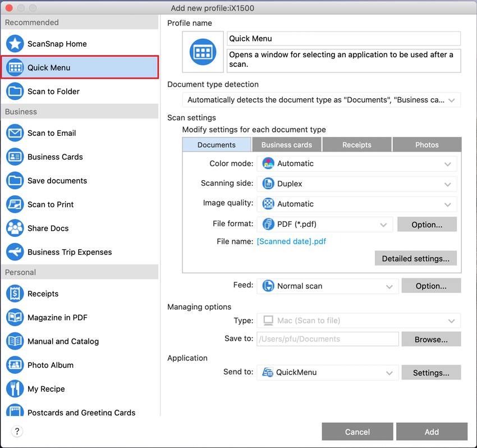Viewport: 477px width, 448px height.
Task: Click the Quick Menu profile name field
Action: [344, 39]
